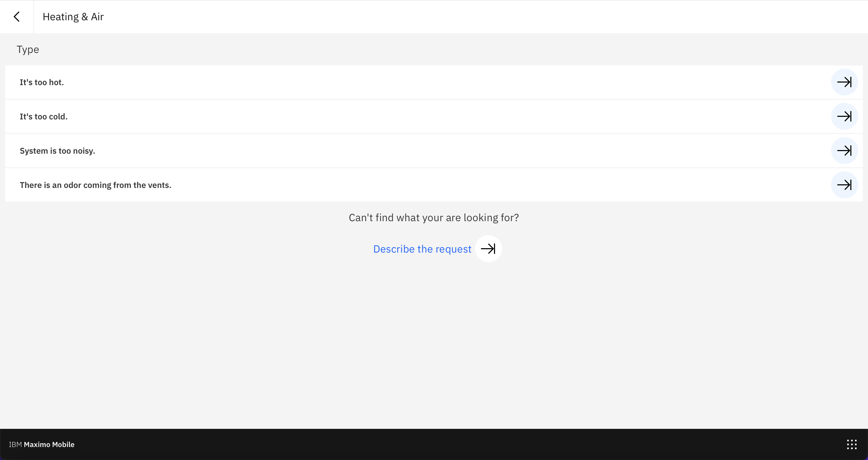
Task: Click empty area of the too hot row
Action: pos(438,83)
